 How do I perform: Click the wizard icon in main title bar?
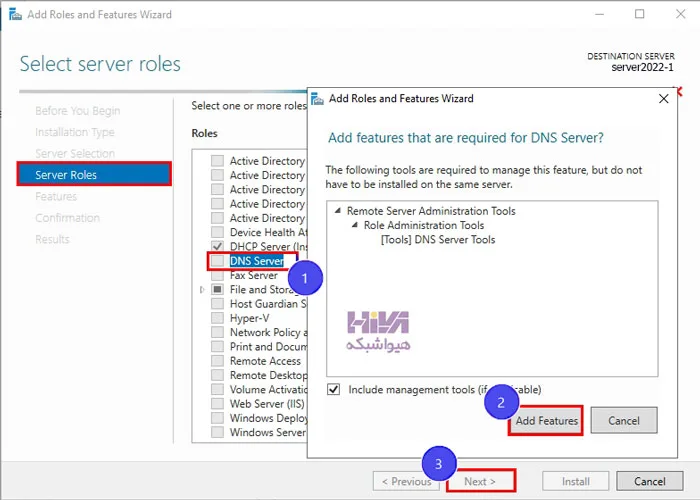[x=15, y=14]
